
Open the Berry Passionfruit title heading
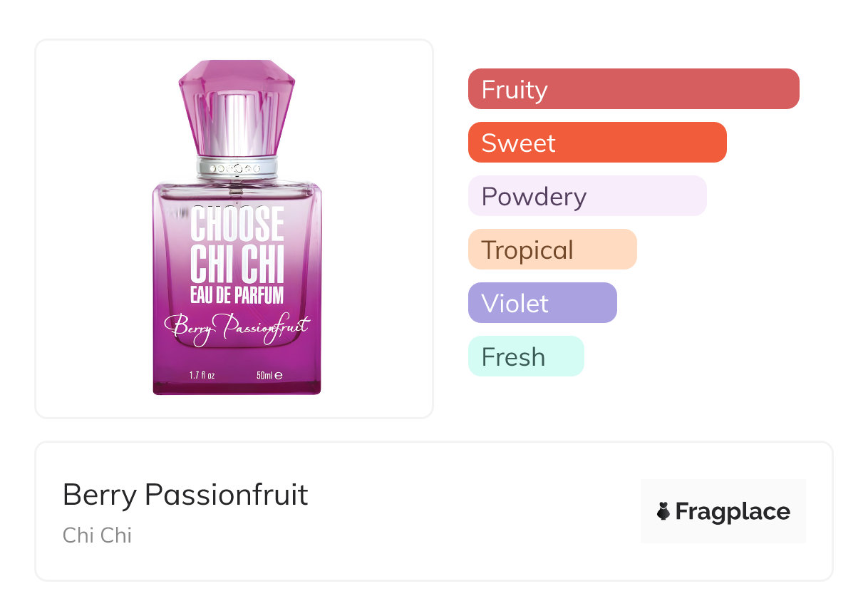185,495
